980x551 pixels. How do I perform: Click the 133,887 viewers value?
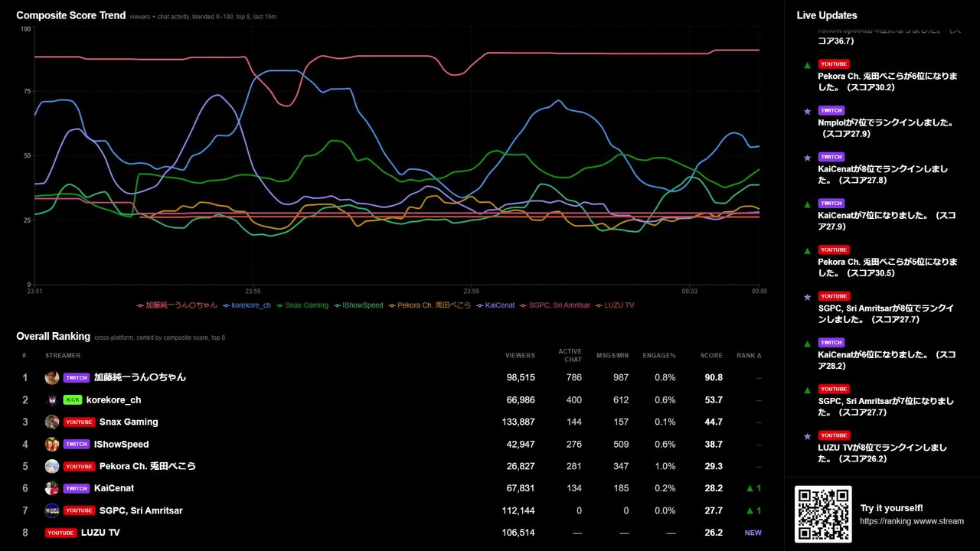pyautogui.click(x=518, y=422)
